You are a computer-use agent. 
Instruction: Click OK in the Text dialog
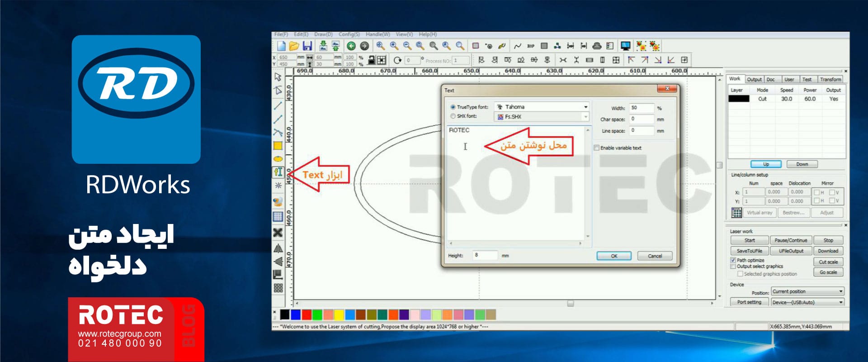[613, 256]
